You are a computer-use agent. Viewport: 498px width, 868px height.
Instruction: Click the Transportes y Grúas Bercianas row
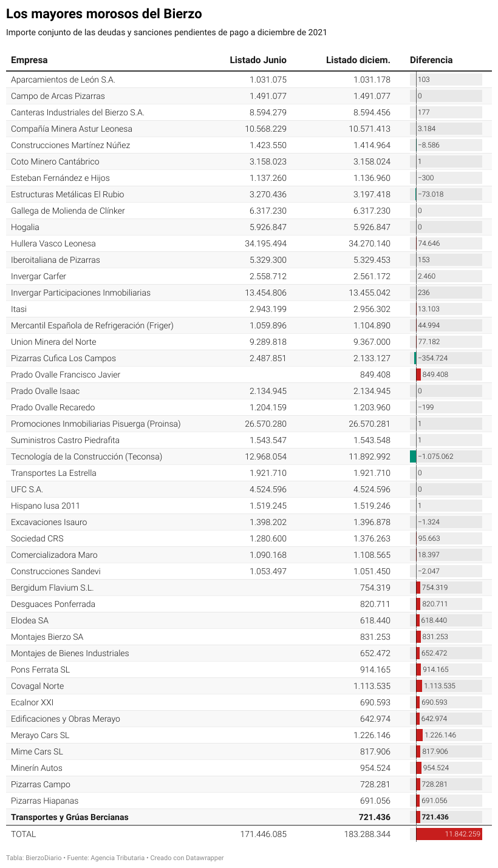[x=249, y=817]
